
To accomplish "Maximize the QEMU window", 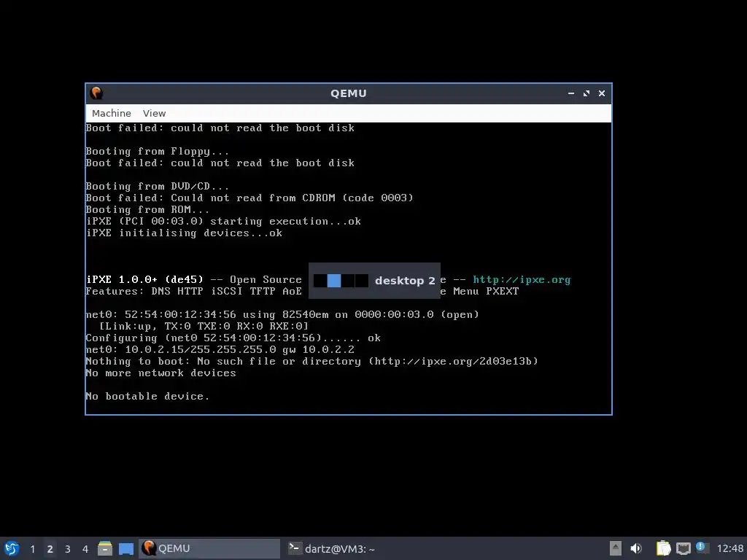I will coord(586,93).
